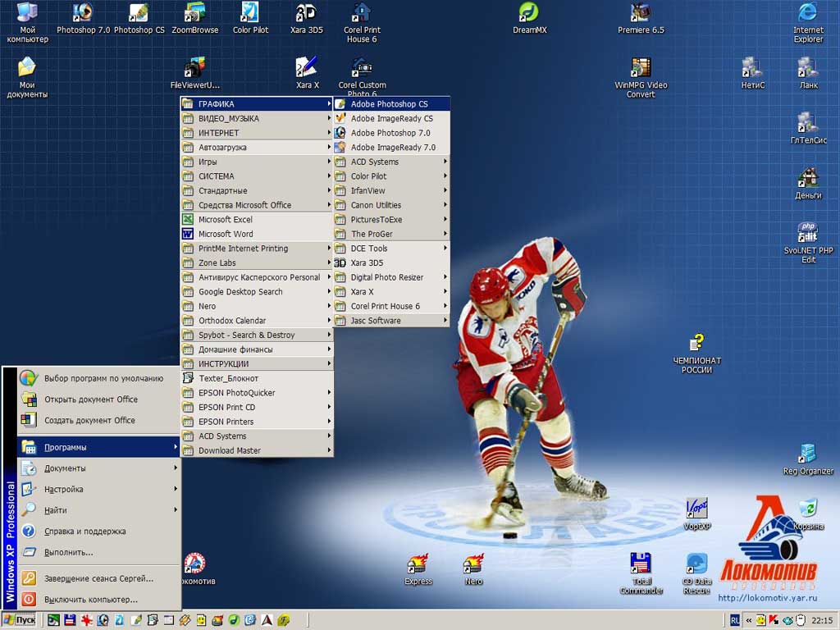This screenshot has height=630, width=840.
Task: Launch CD Data Rescue desktop icon
Action: [x=696, y=573]
